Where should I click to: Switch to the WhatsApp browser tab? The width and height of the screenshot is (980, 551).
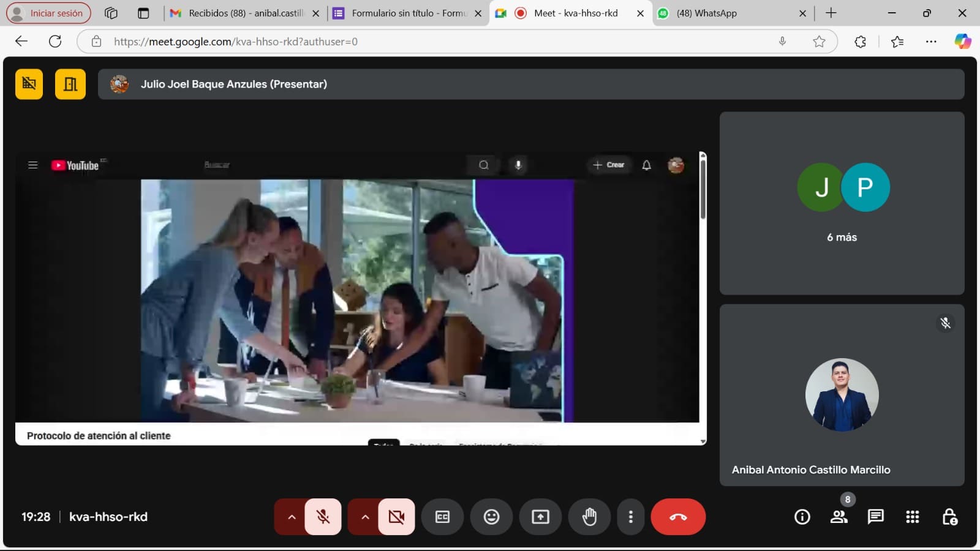click(x=729, y=13)
